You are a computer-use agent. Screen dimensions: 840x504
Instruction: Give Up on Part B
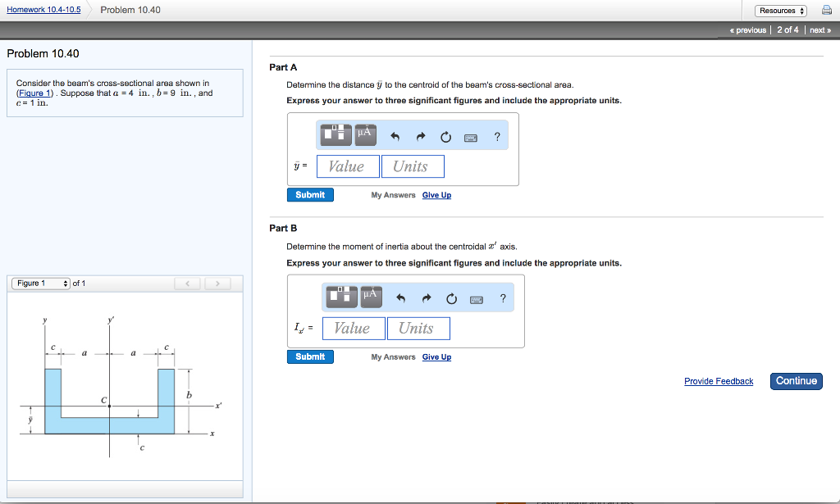tap(436, 356)
